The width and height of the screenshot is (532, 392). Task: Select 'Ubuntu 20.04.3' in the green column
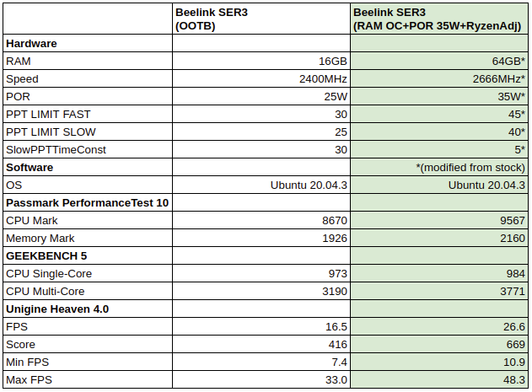(x=439, y=185)
